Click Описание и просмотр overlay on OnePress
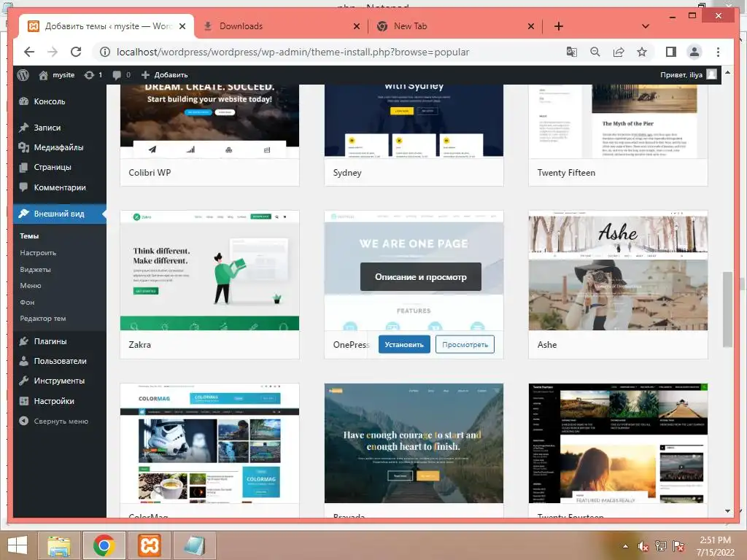Image resolution: width=747 pixels, height=560 pixels. click(x=421, y=276)
